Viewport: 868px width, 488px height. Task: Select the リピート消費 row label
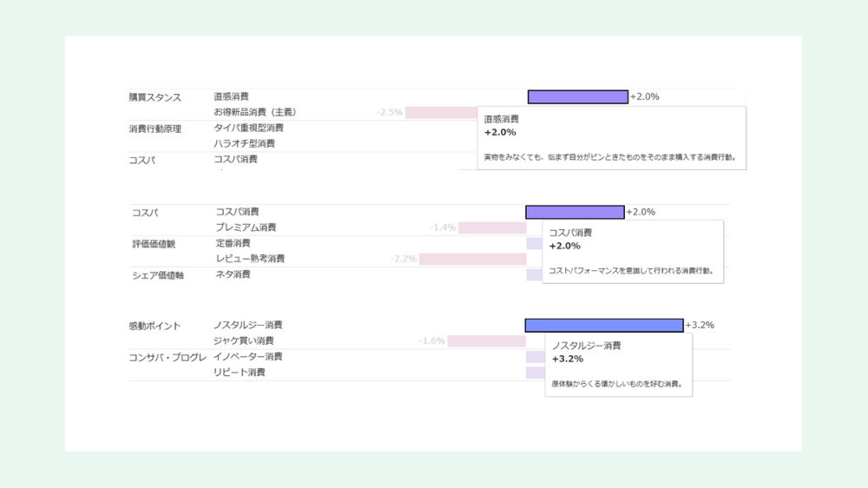tap(239, 373)
